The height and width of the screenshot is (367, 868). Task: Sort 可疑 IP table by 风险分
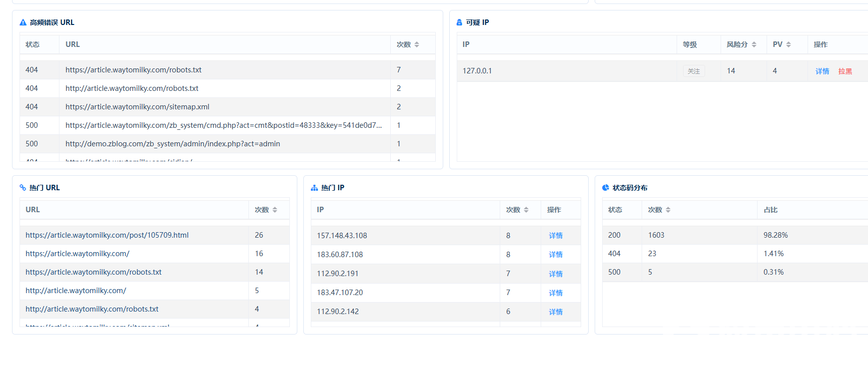754,44
